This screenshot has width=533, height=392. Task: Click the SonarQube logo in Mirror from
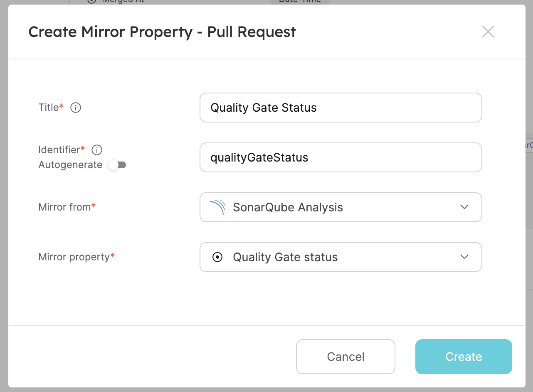click(217, 207)
